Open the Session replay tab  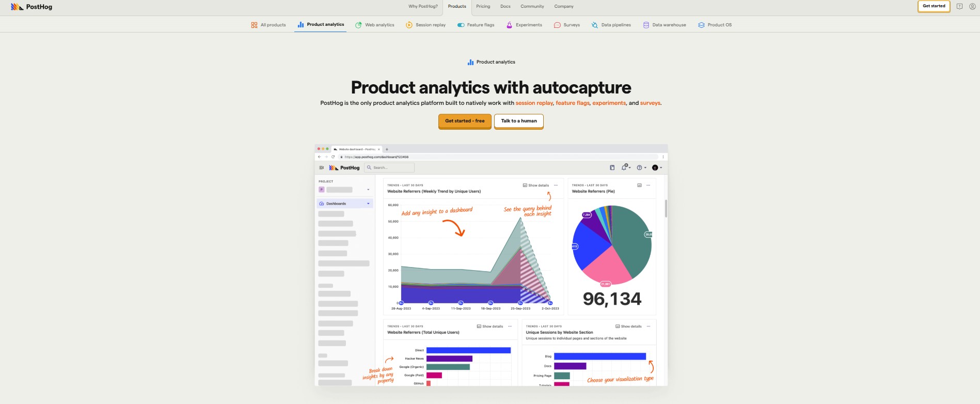(426, 25)
